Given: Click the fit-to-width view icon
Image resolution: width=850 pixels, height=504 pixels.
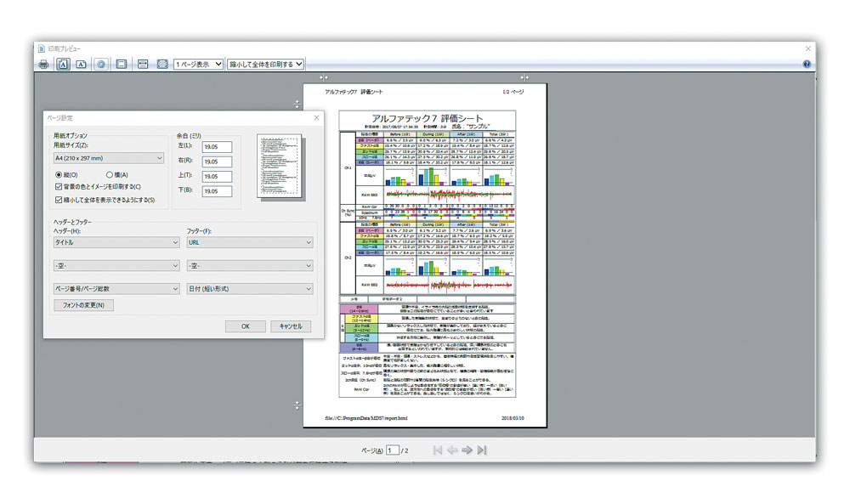Looking at the screenshot, I should (143, 64).
